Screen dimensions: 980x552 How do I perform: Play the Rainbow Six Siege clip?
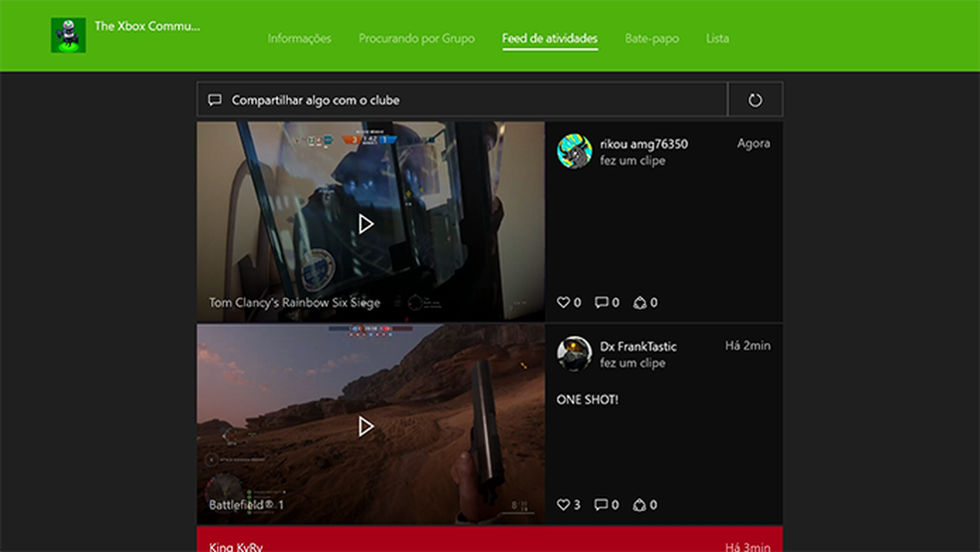click(x=366, y=224)
